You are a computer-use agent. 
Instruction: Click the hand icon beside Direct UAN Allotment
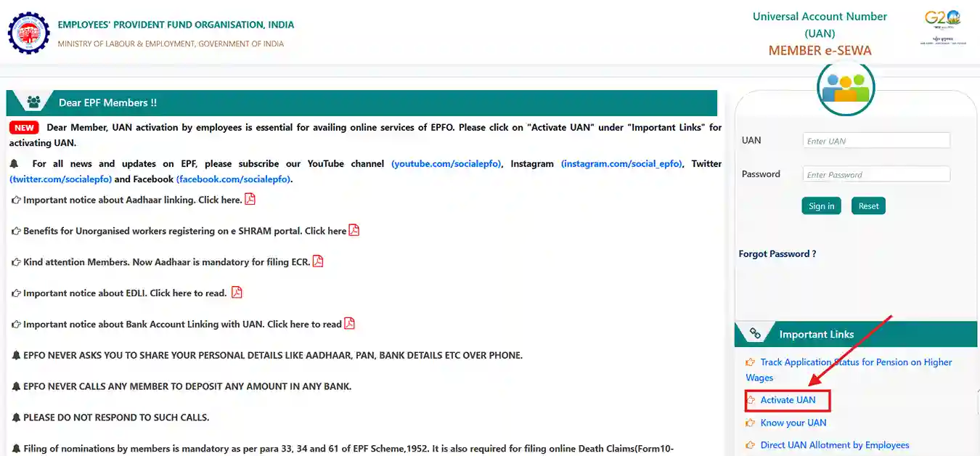tap(751, 445)
